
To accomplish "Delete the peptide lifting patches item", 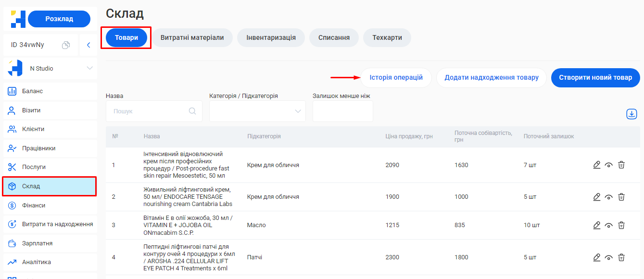I will (621, 257).
